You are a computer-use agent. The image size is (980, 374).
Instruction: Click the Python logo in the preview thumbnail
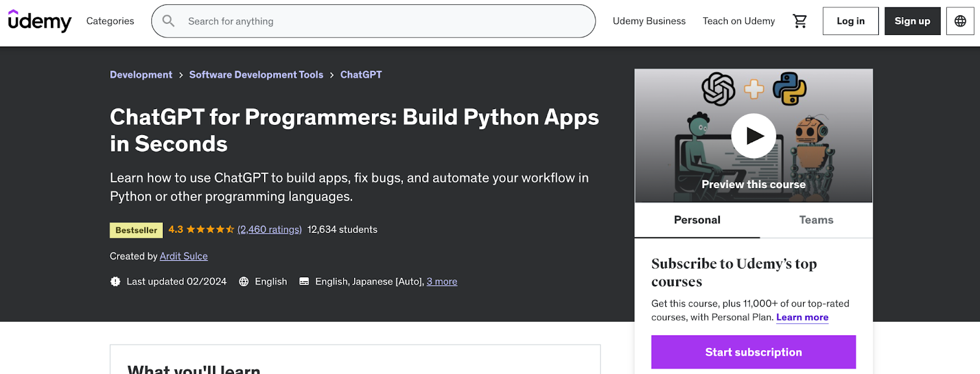point(789,88)
